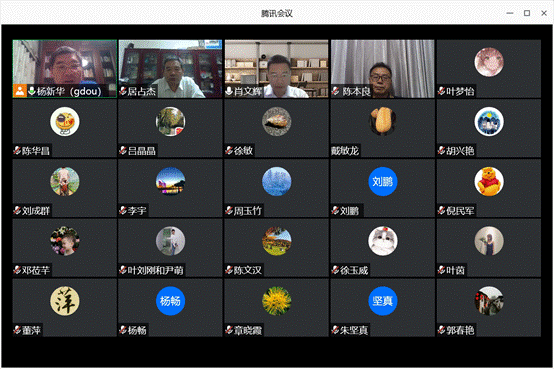This screenshot has height=369, width=554.
Task: Select 杨新华 (gdou) video tile
Action: click(x=65, y=69)
